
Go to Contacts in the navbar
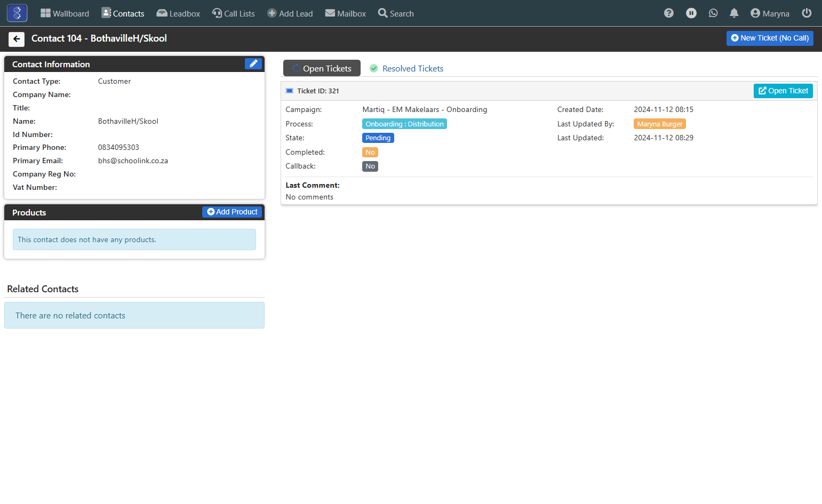(123, 13)
